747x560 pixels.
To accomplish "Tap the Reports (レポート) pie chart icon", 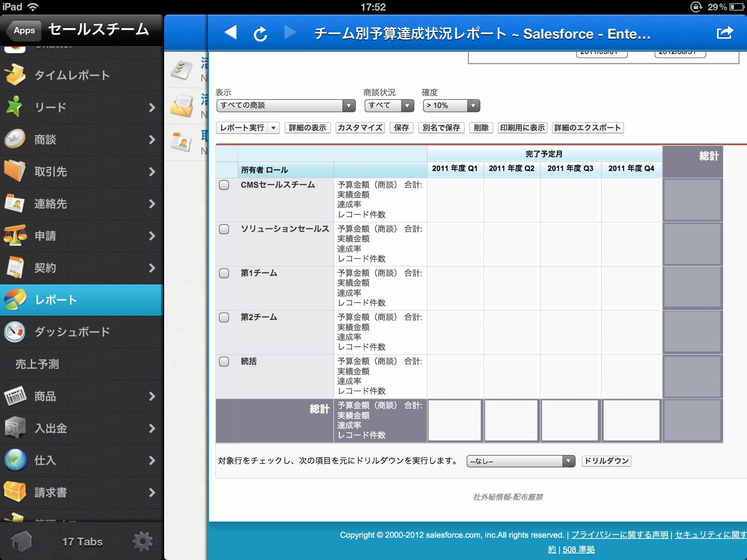I will click(15, 299).
